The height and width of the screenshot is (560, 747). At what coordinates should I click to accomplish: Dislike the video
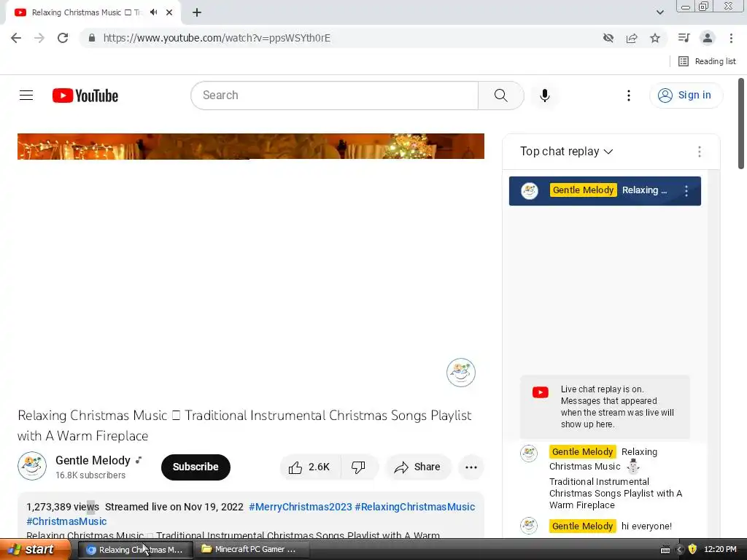pyautogui.click(x=359, y=467)
